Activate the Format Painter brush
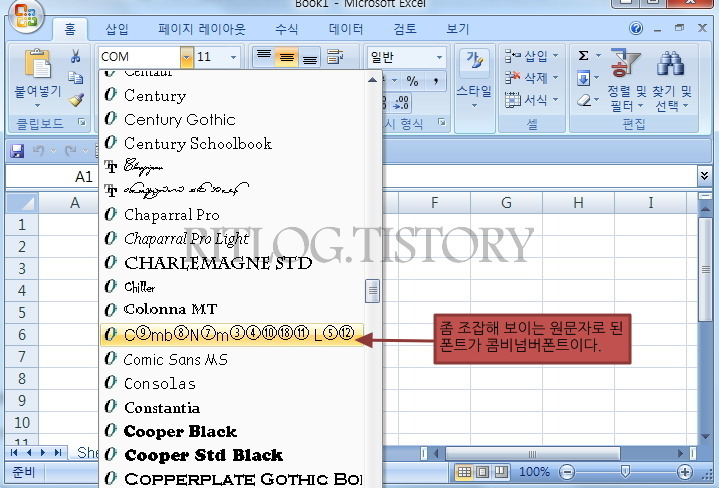 (x=76, y=100)
